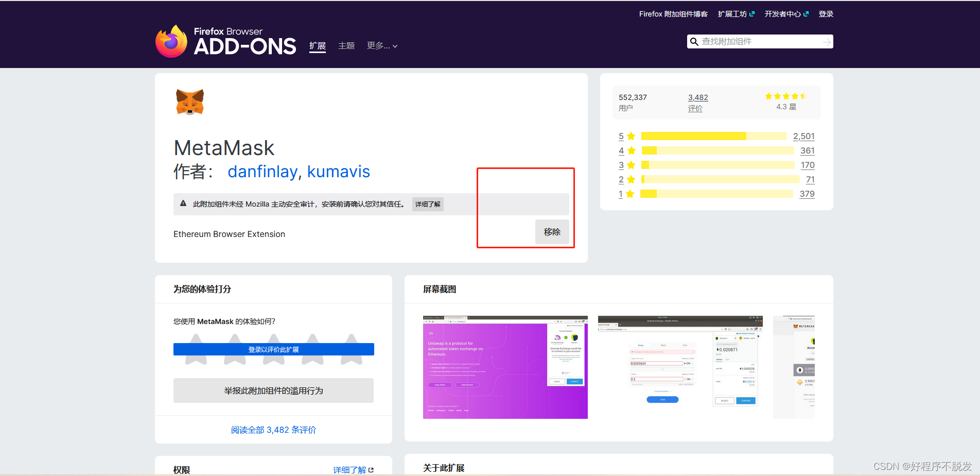Open author kumavis profile
Image resolution: width=980 pixels, height=476 pixels.
[x=339, y=172]
